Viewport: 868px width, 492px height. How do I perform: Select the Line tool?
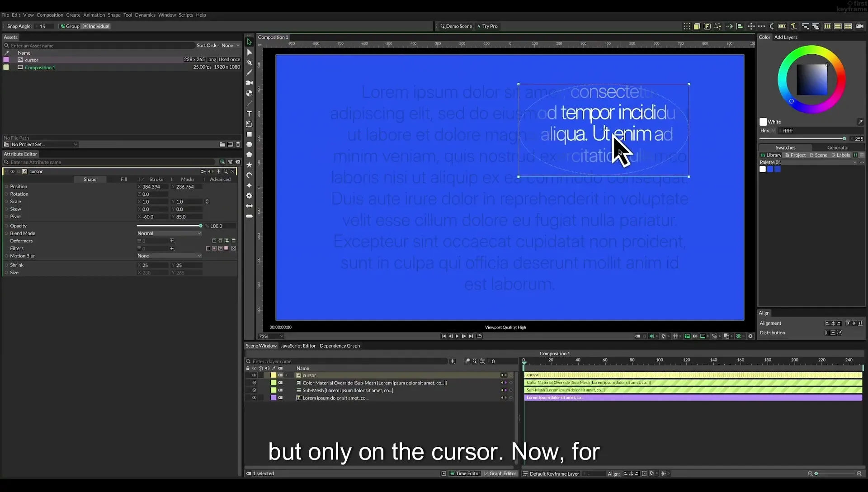[249, 104]
